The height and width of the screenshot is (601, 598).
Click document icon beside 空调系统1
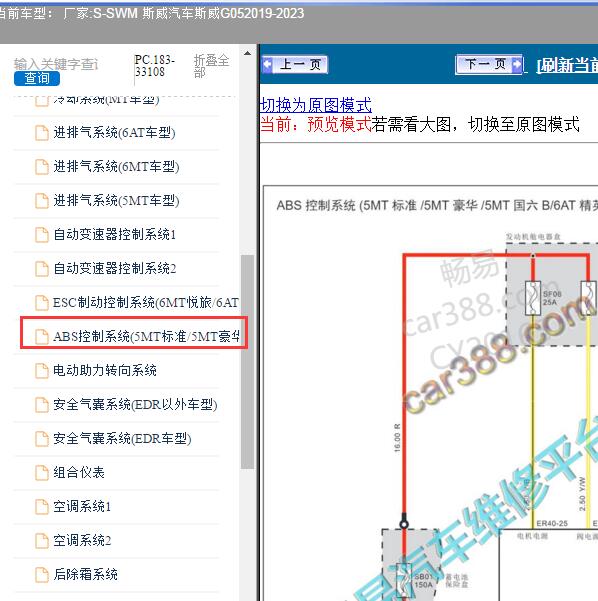pyautogui.click(x=42, y=507)
